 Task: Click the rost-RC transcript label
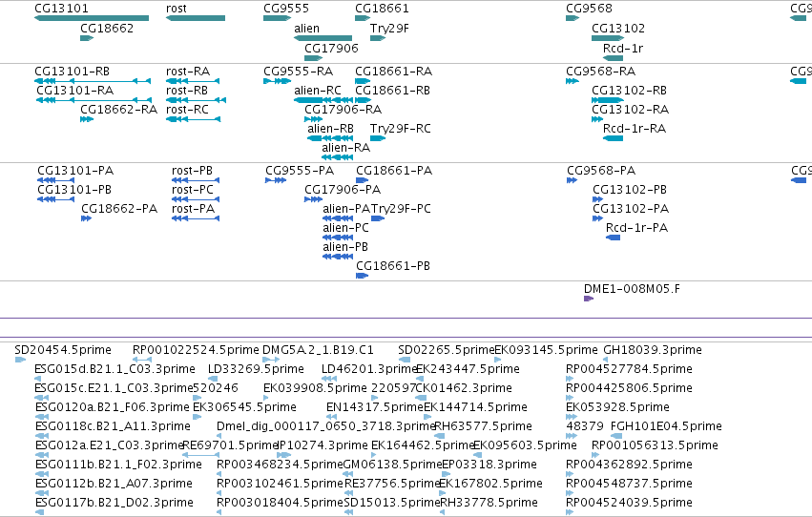pyautogui.click(x=187, y=110)
